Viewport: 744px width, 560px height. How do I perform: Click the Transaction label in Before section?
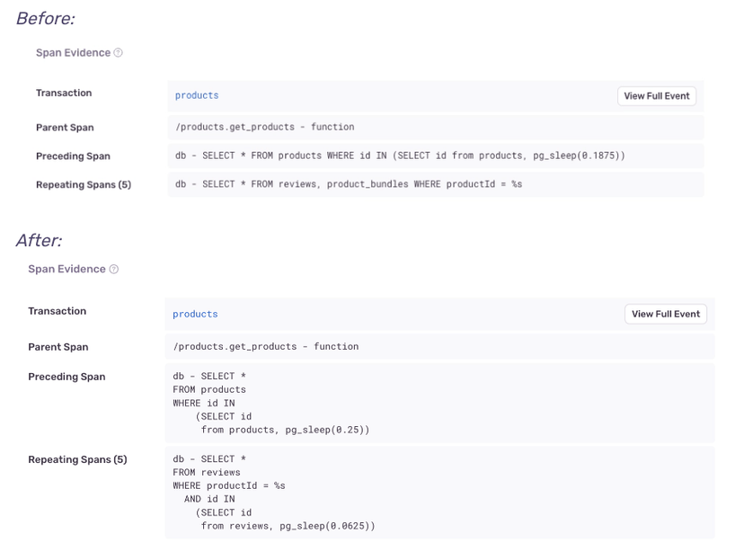[63, 93]
